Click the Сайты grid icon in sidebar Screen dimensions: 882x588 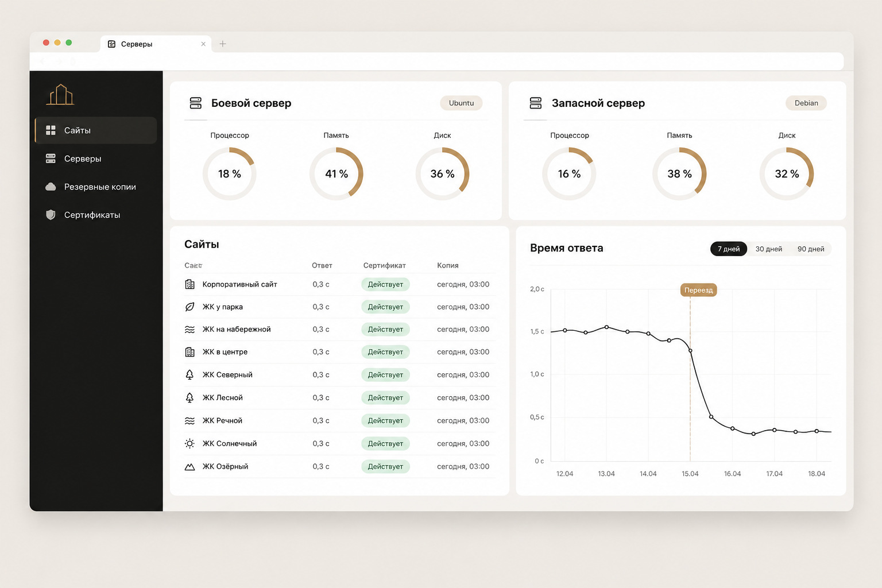pos(51,130)
